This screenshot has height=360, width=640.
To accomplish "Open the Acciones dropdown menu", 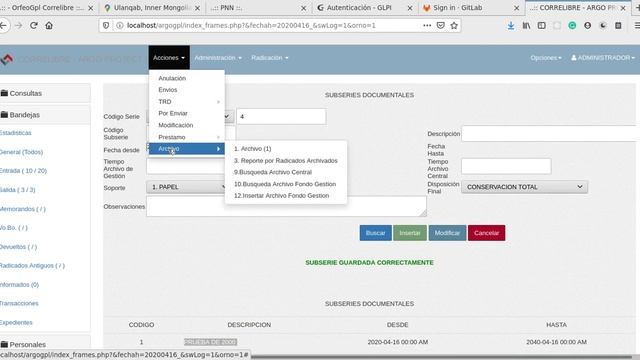I will [x=169, y=58].
